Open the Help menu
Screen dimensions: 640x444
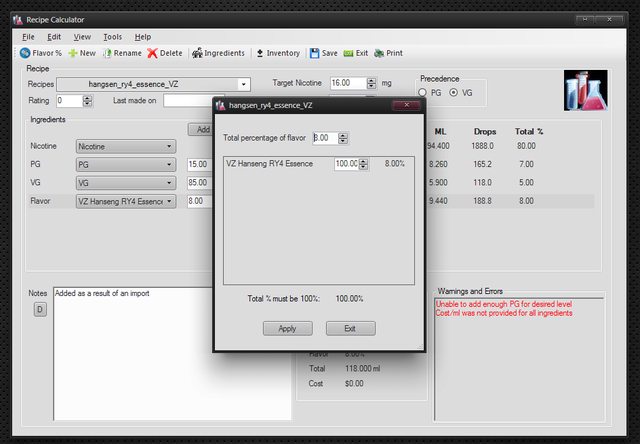click(143, 37)
